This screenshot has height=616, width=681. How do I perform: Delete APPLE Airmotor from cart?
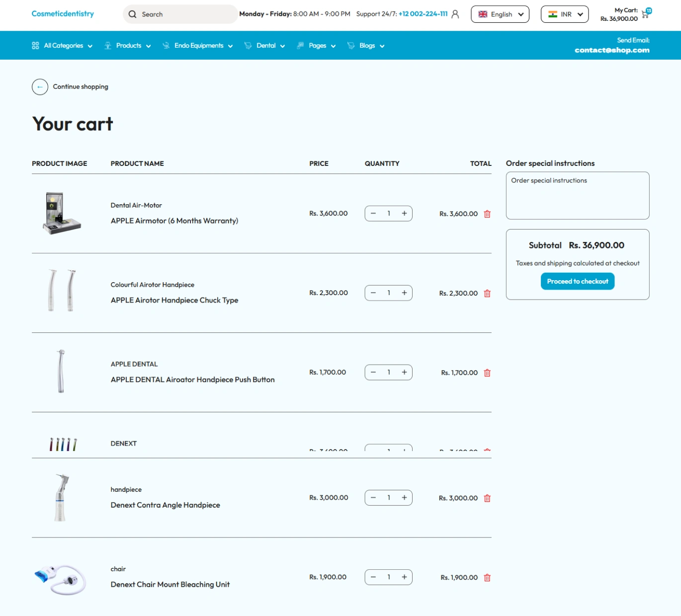(487, 214)
